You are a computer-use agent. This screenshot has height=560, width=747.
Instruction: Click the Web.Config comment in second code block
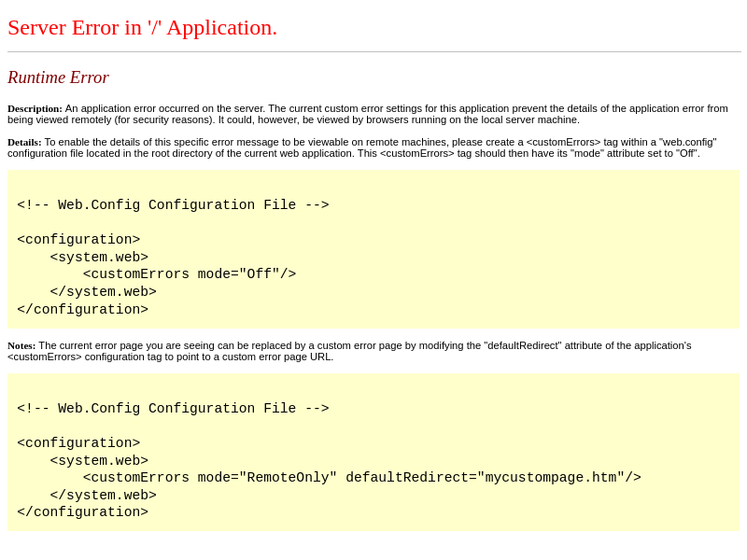(x=173, y=409)
